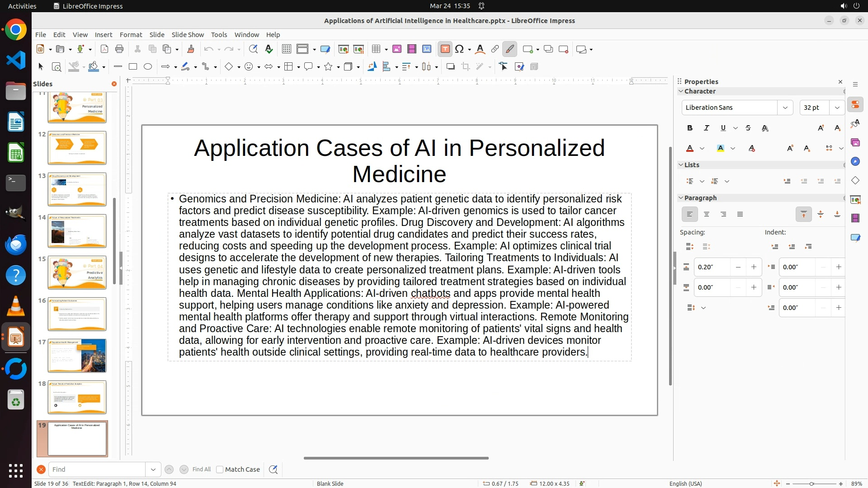Collapse the Paragraph section
868x488 pixels.
(x=681, y=198)
